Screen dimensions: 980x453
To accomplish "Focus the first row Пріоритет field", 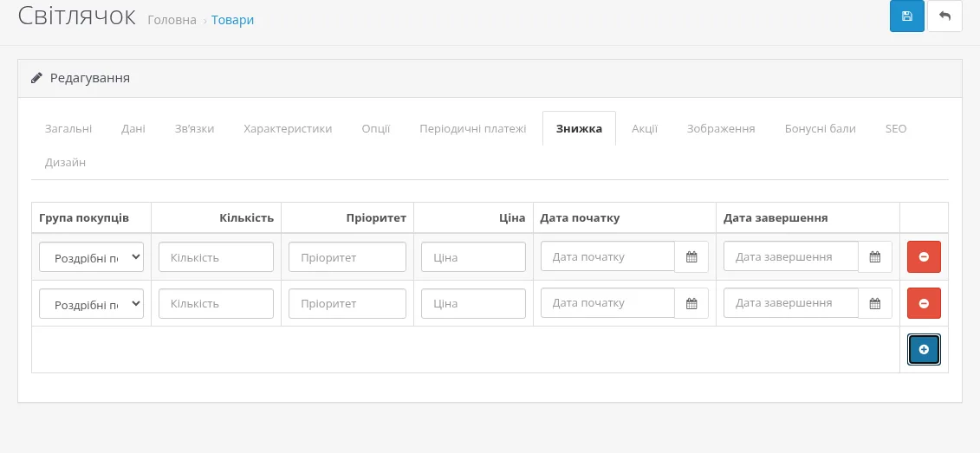I will click(x=347, y=256).
